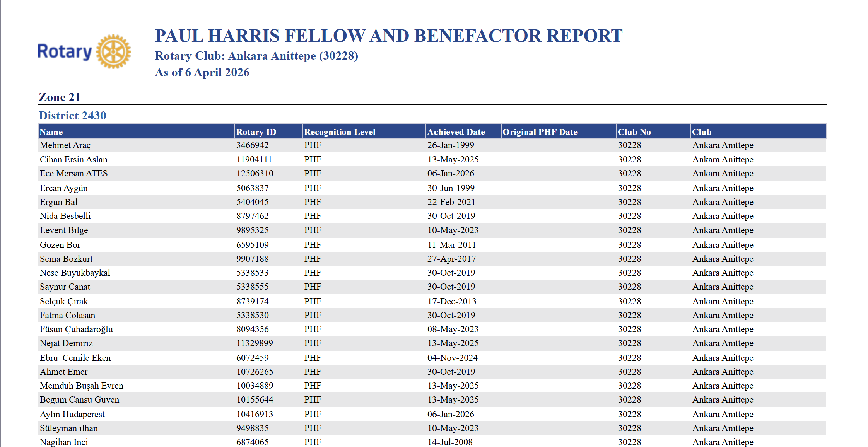
Task: Click Rotary ID 6874065
Action: pyautogui.click(x=253, y=442)
